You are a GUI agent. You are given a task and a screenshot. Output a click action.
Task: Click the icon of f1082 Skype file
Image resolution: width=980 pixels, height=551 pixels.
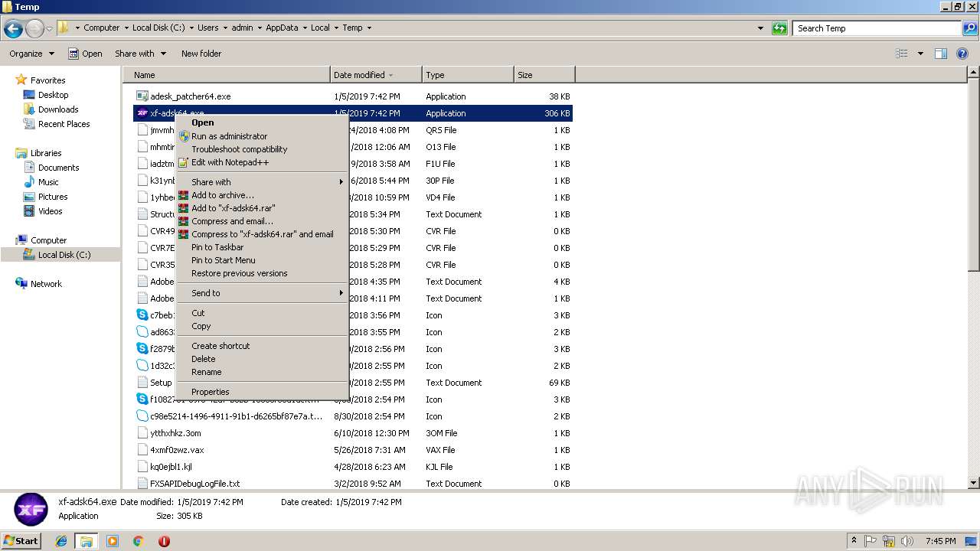(142, 399)
